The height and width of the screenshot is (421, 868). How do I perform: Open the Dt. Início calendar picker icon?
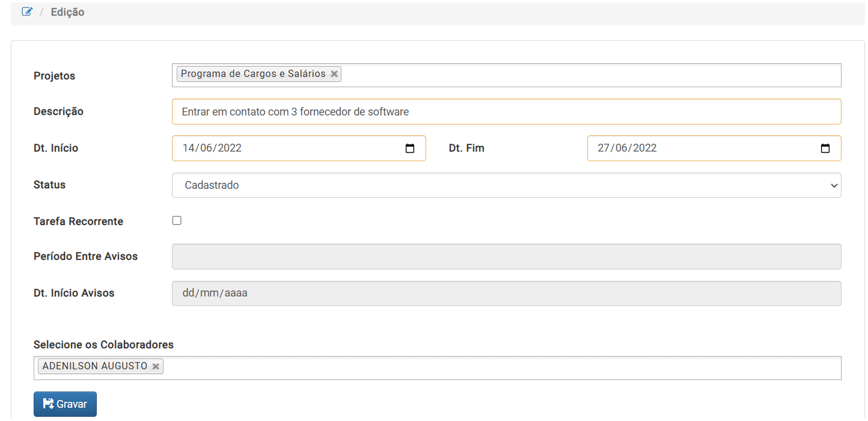click(410, 149)
